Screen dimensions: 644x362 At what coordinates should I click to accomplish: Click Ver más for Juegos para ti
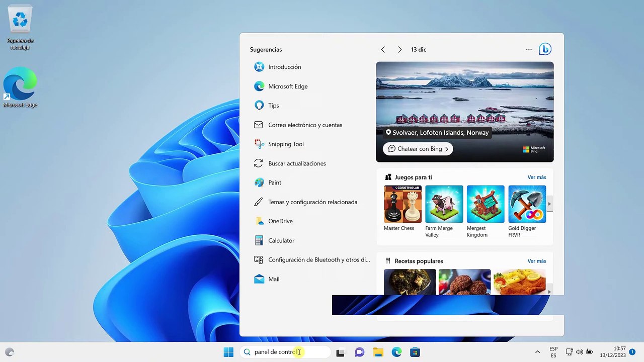(x=536, y=177)
